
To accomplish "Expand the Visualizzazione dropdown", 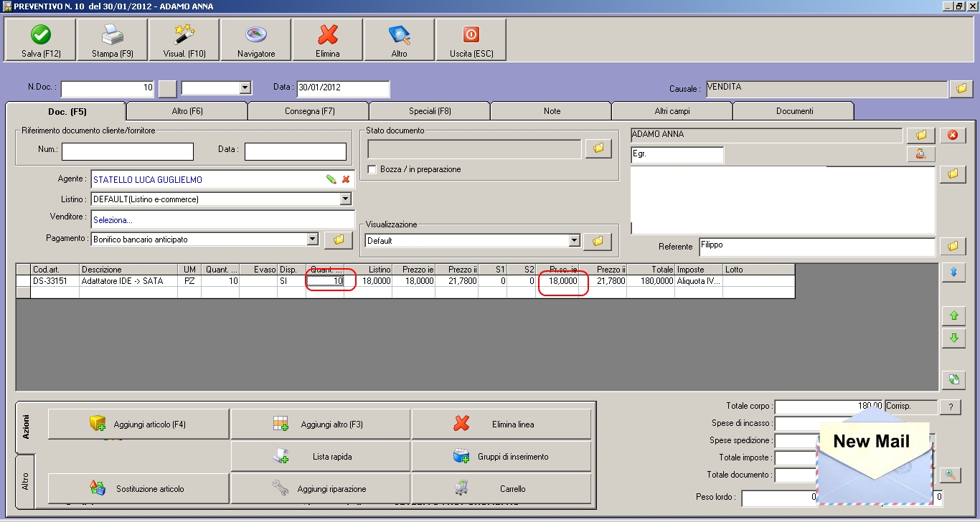I will point(574,241).
